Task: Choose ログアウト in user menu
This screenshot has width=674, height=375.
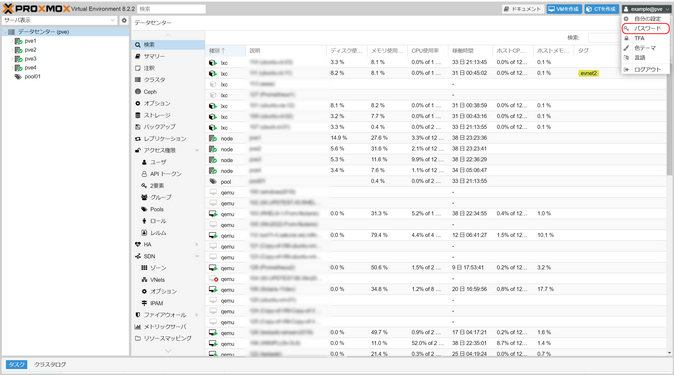Action: click(645, 69)
